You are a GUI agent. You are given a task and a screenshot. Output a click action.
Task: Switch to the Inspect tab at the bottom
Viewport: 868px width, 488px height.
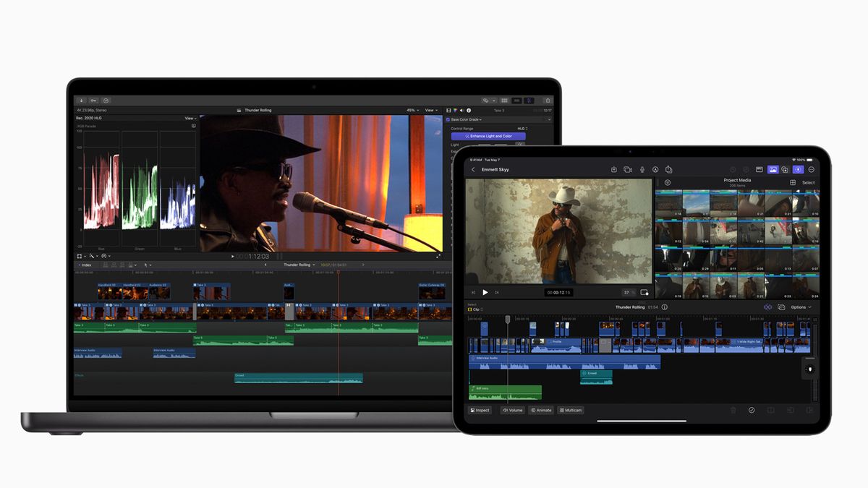[480, 410]
